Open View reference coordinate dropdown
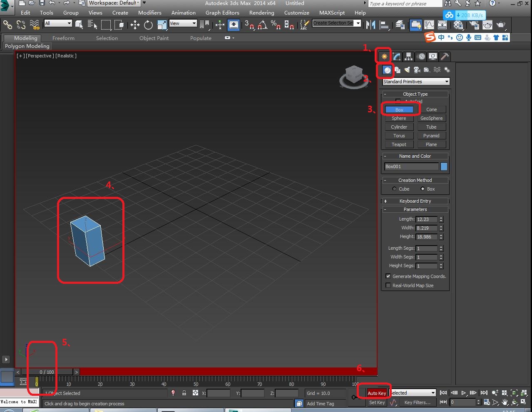Viewport: 532px width, 412px height. [183, 23]
